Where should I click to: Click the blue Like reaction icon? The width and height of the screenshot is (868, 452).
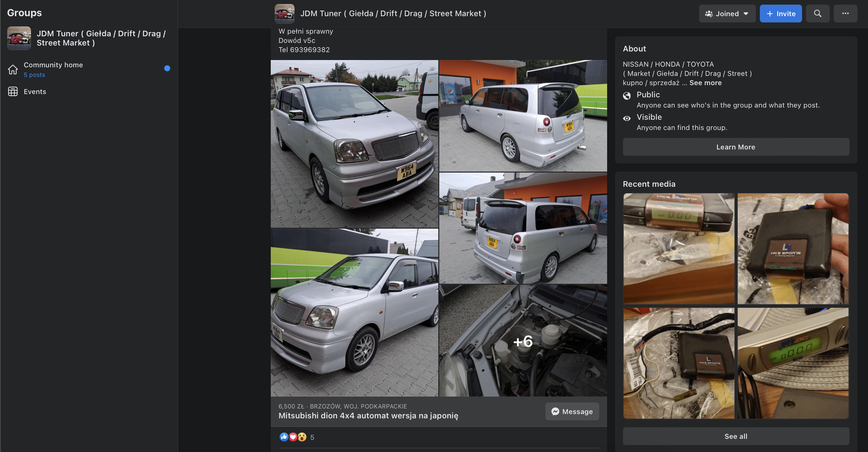tap(284, 437)
